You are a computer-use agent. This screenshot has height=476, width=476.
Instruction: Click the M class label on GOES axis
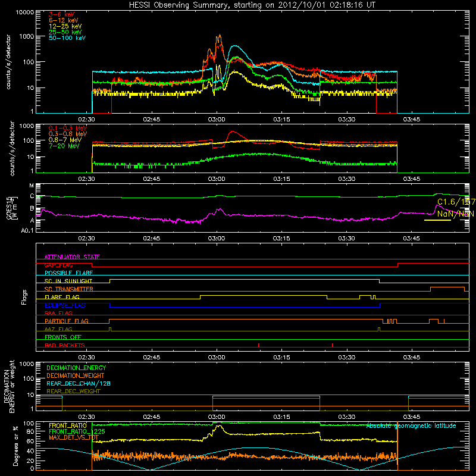click(32, 186)
